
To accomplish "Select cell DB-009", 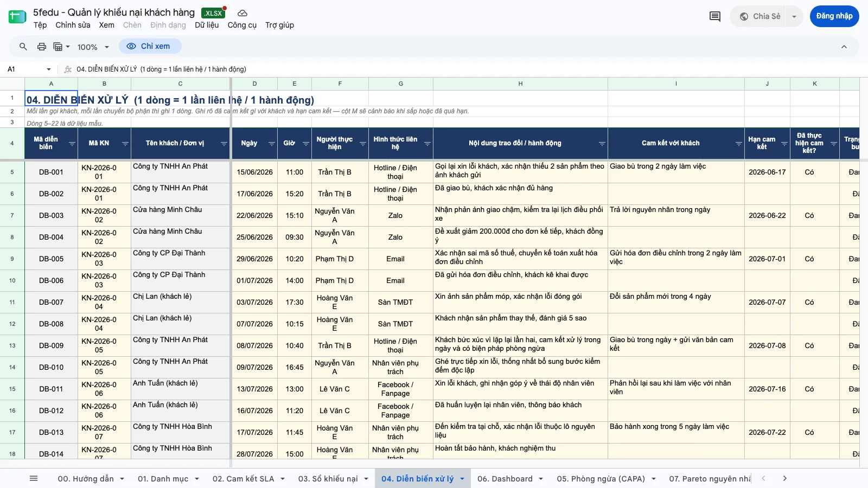I will coord(52,345).
